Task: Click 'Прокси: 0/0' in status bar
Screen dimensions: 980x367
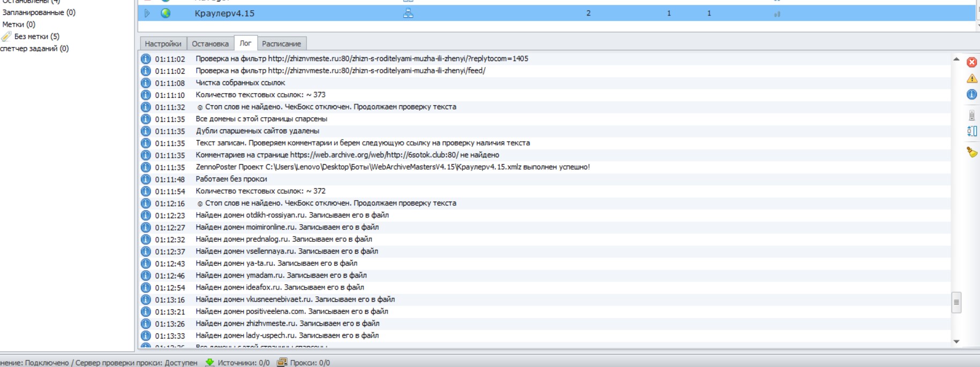Action: (x=310, y=363)
